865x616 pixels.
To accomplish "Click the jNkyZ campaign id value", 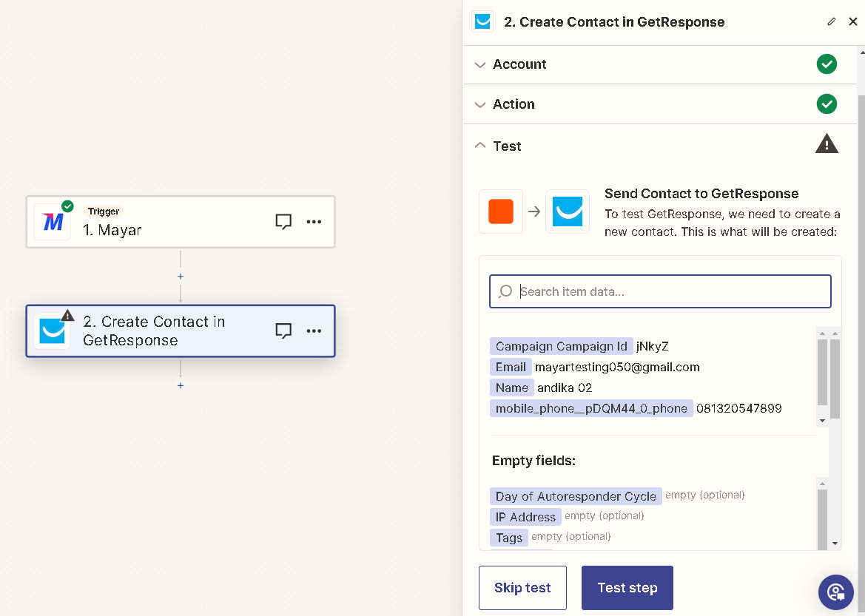I will pos(652,346).
